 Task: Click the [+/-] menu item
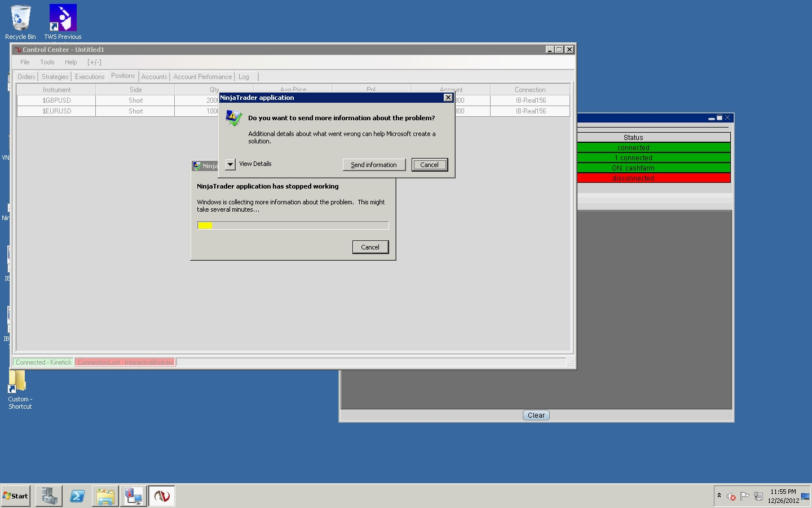coord(94,62)
